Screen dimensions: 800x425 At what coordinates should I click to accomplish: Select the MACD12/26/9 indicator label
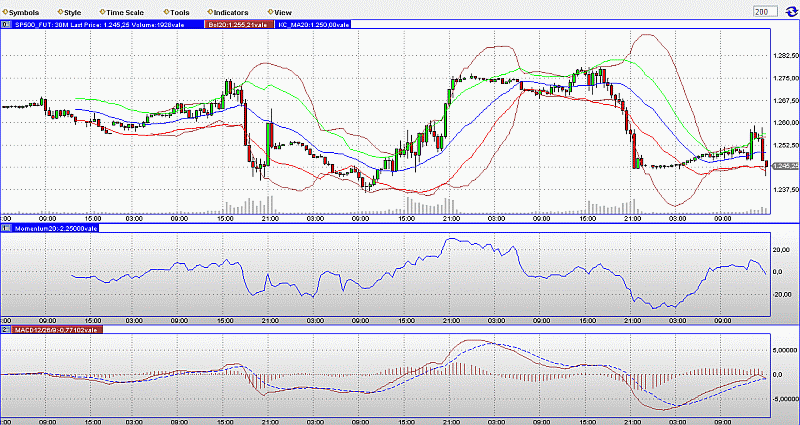[x=57, y=327]
